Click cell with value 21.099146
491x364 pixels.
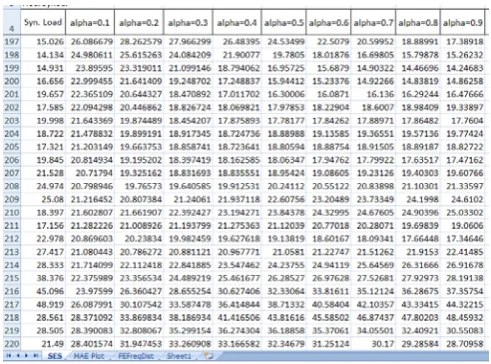[x=188, y=68]
